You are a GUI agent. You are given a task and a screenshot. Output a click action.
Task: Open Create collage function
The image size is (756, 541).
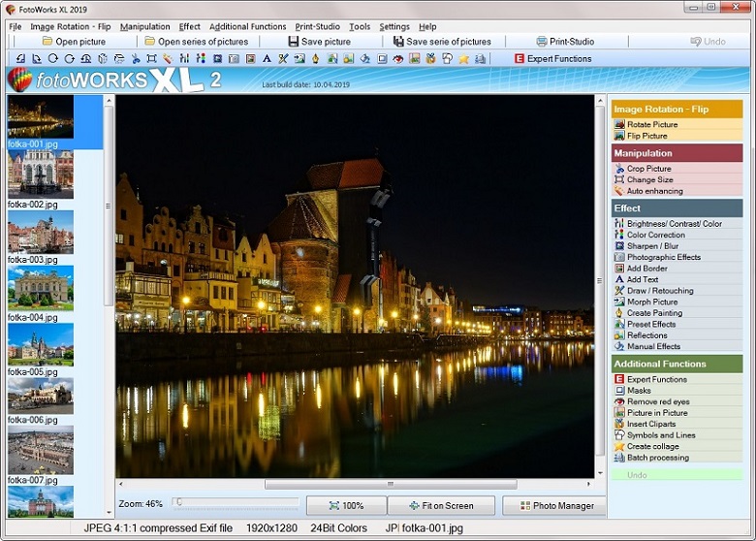tap(652, 447)
